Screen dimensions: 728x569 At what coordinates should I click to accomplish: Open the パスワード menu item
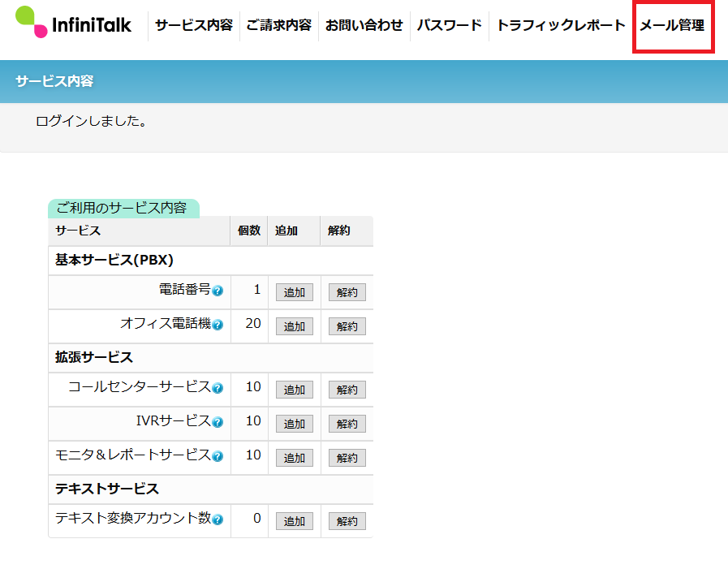(450, 25)
